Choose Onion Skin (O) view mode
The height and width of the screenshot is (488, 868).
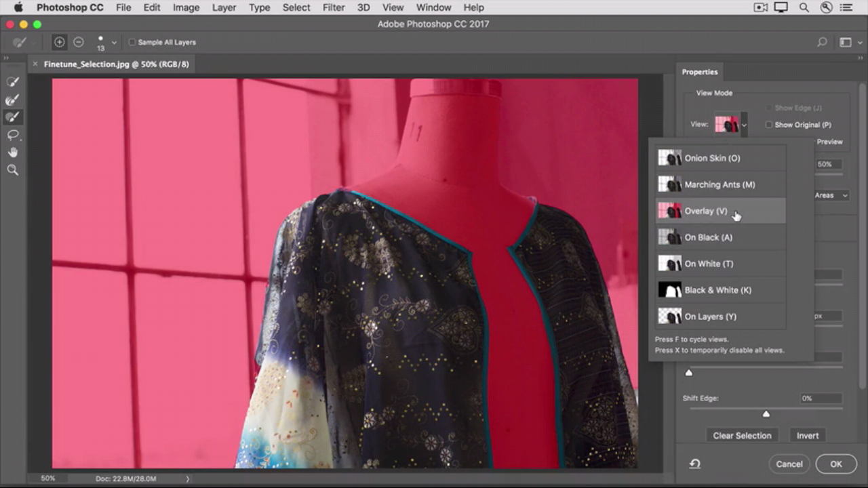click(x=712, y=158)
